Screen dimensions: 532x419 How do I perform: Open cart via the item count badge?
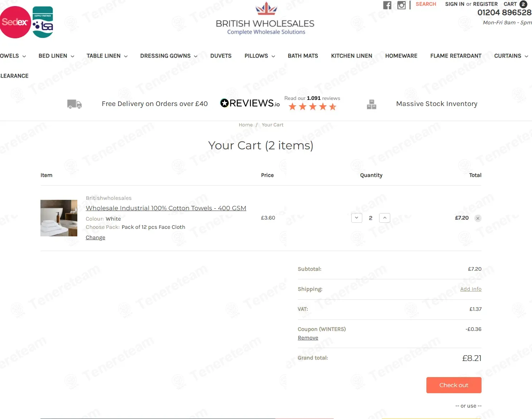523,4
